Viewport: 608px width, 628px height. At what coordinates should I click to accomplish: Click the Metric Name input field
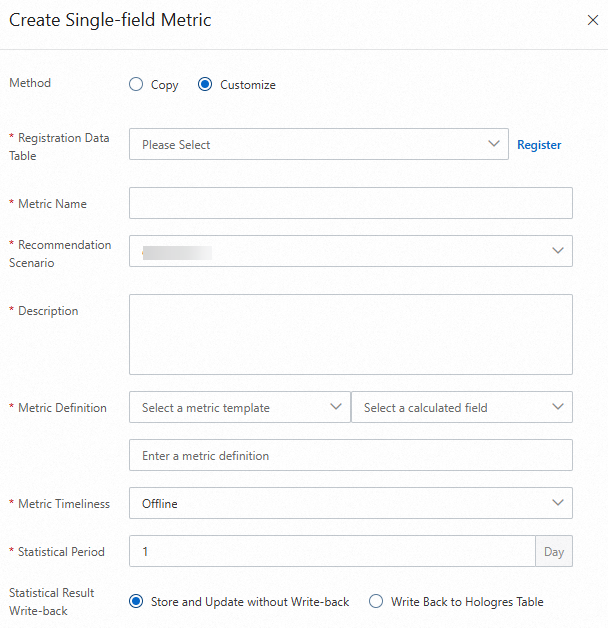350,203
